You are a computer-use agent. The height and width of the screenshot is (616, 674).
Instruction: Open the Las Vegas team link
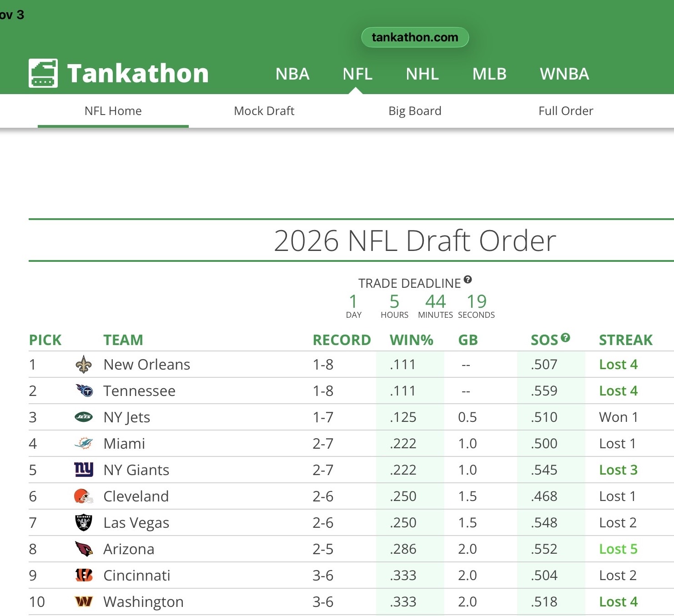pyautogui.click(x=136, y=523)
